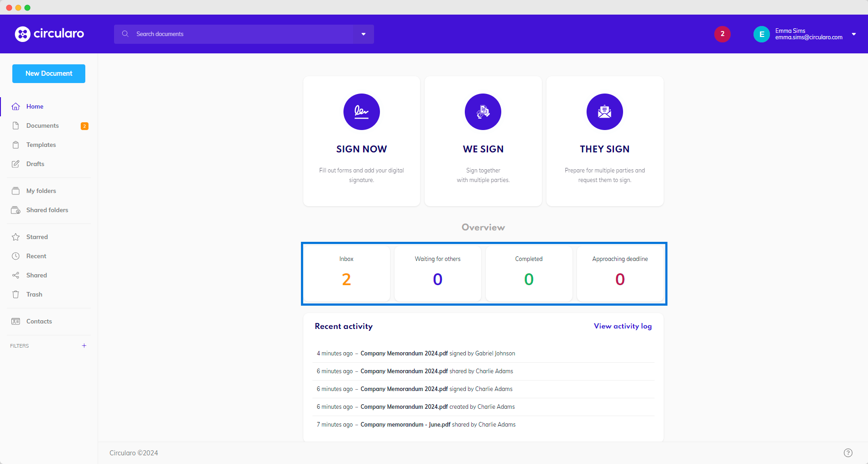Click in the Search documents field
This screenshot has width=868, height=464.
[242, 34]
